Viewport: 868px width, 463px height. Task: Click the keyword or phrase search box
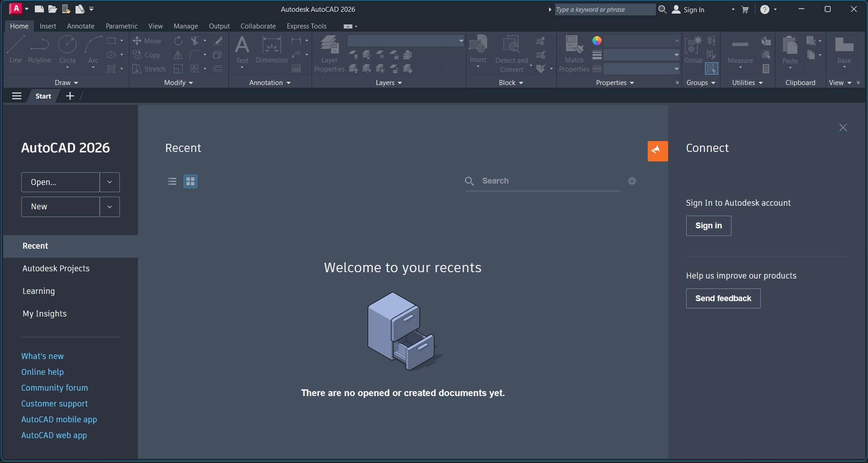(x=605, y=9)
